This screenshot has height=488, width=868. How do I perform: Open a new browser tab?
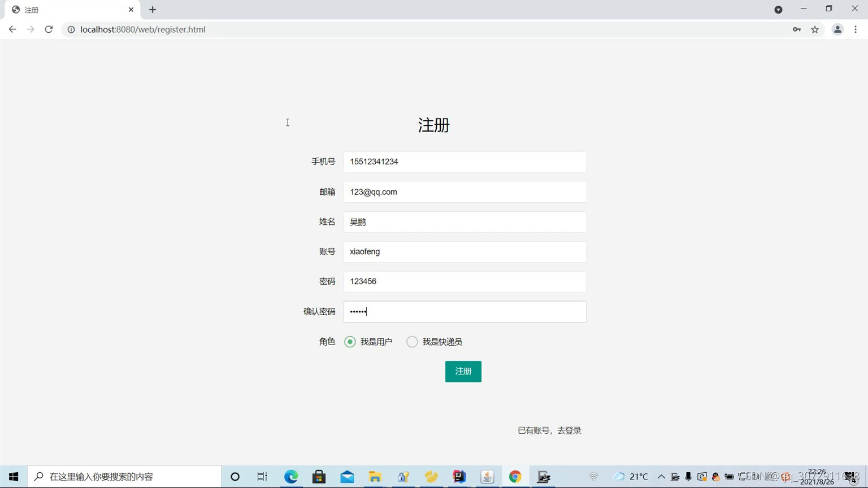pos(153,10)
